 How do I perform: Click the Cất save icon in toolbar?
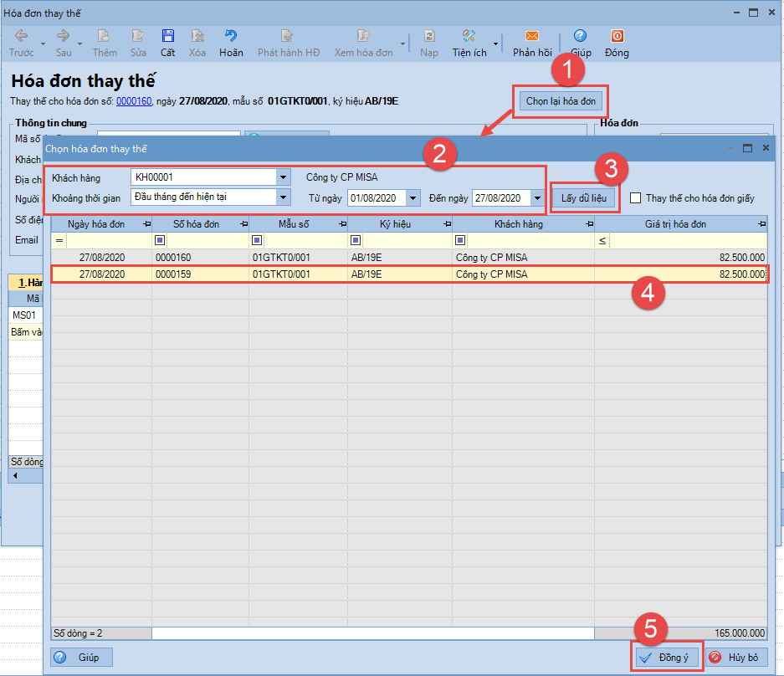coord(167,36)
